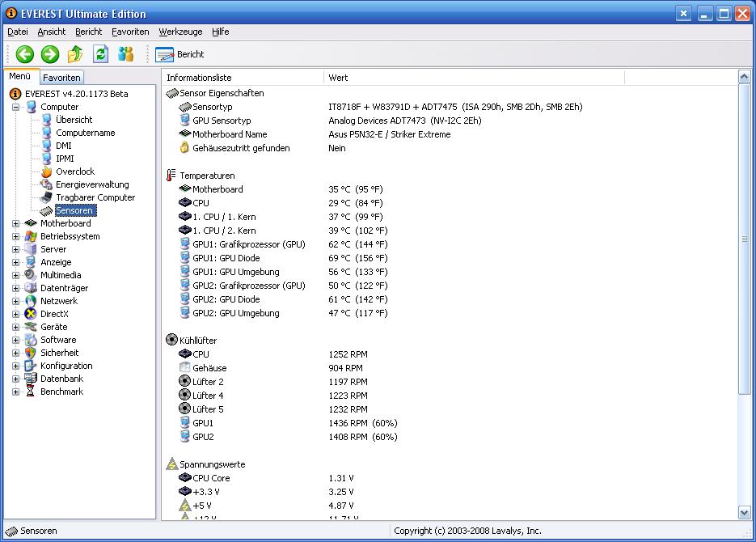
Task: Click the scrollbar up arrow
Action: pos(744,77)
